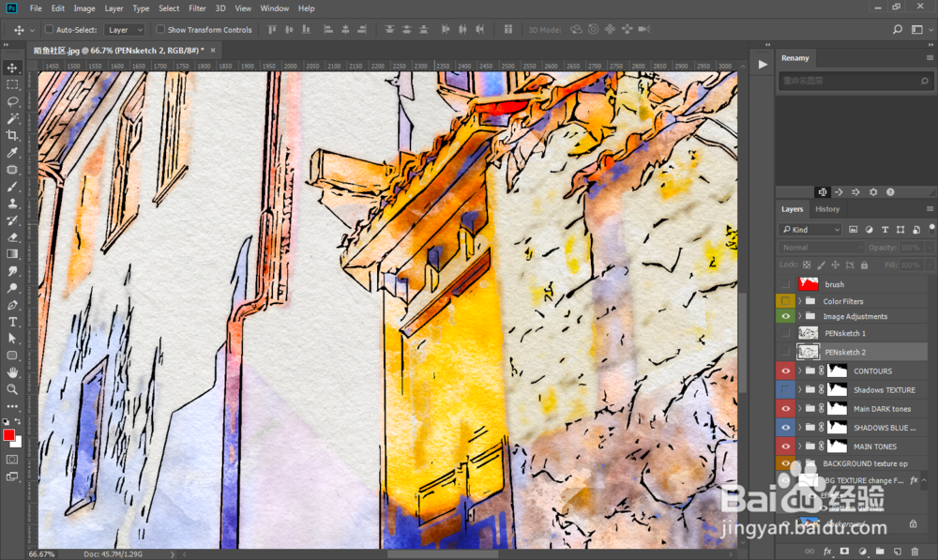The image size is (938, 560).
Task: Hide the MAIN TONES group
Action: coord(785,446)
